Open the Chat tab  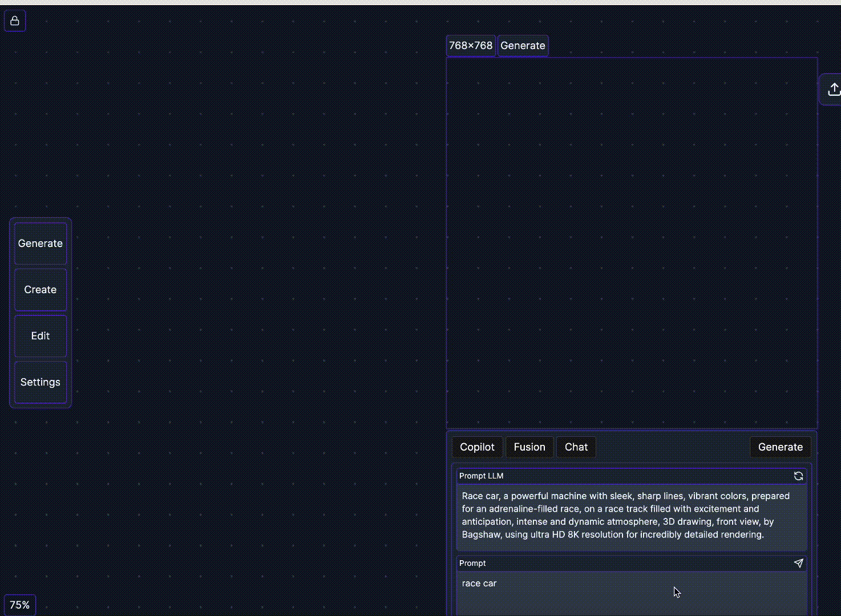click(x=576, y=447)
